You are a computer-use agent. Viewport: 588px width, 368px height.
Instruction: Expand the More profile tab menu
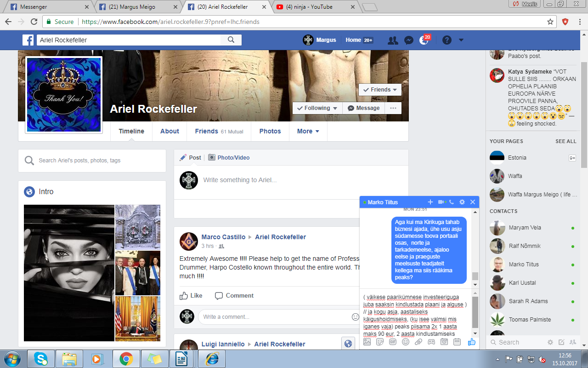[x=308, y=131]
